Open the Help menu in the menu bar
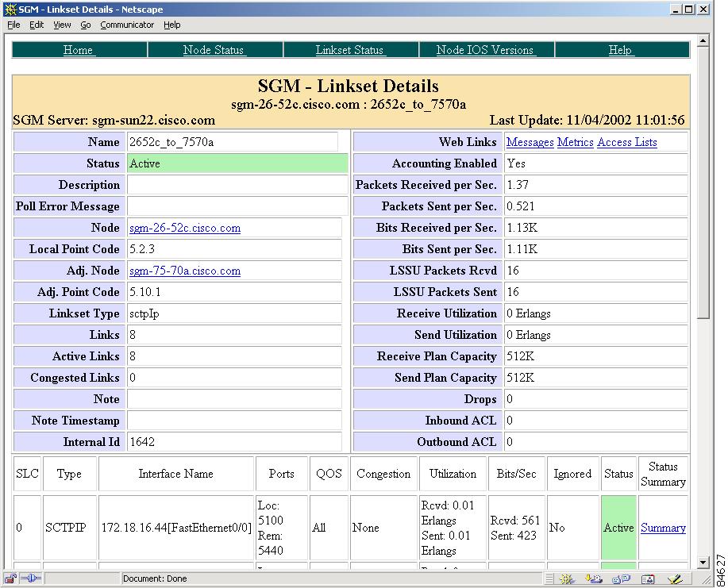The width and height of the screenshot is (728, 588). point(171,25)
